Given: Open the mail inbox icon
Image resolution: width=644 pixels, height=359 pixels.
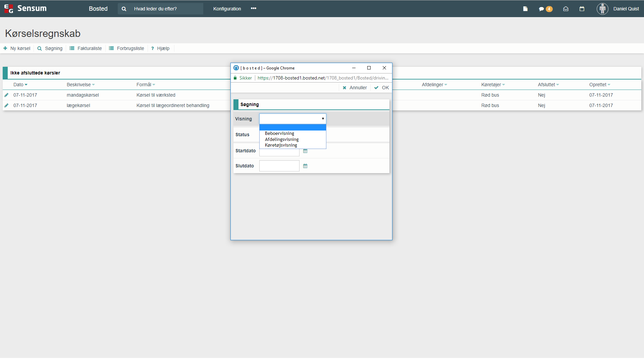Looking at the screenshot, I should [566, 9].
